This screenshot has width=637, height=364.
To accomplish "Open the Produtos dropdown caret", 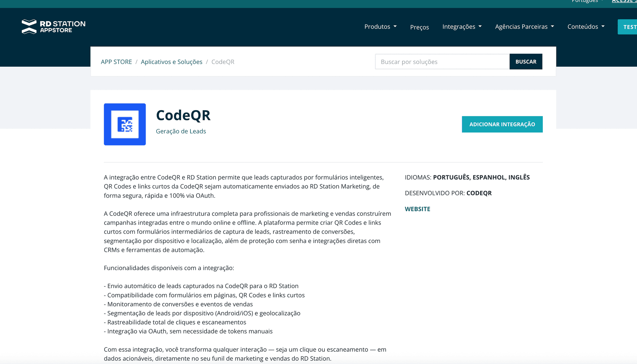I will pos(395,27).
